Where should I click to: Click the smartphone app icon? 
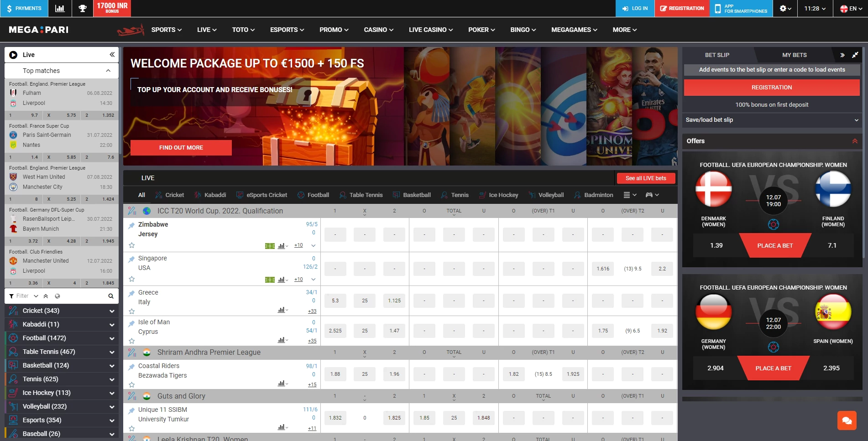(x=718, y=8)
